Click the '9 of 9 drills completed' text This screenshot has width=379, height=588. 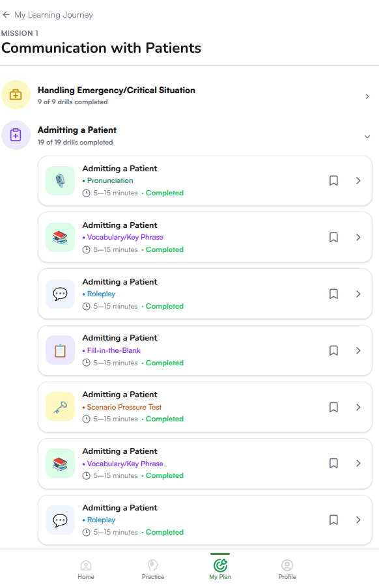73,102
